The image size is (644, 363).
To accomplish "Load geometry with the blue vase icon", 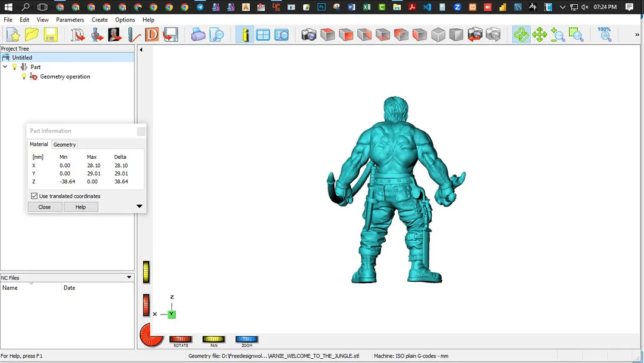I will pyautogui.click(x=97, y=35).
